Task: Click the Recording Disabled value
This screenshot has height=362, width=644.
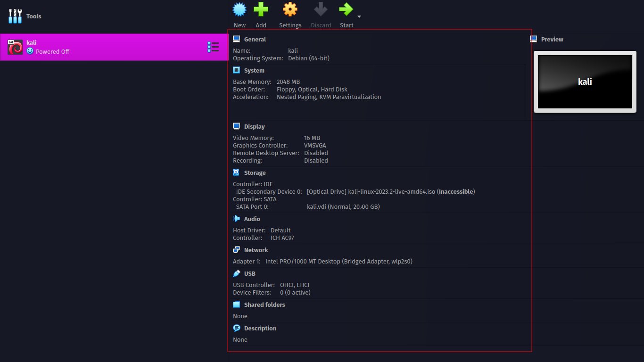Action: [316, 161]
